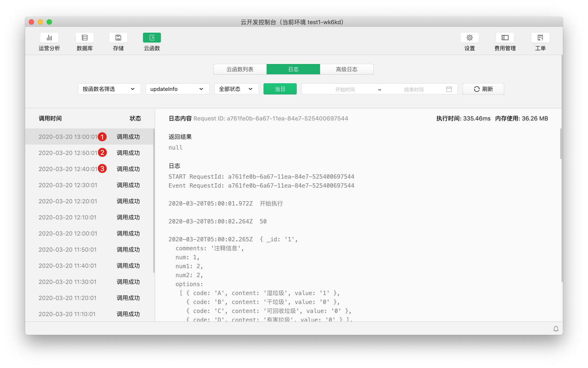
Task: Switch to the 高级日志 tab
Action: 346,69
